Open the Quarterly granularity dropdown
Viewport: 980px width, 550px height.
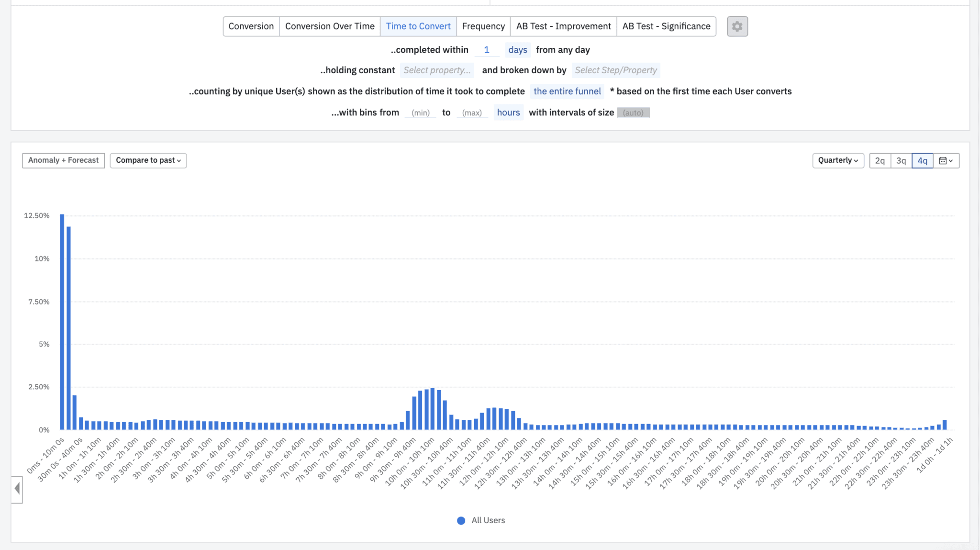pyautogui.click(x=838, y=160)
